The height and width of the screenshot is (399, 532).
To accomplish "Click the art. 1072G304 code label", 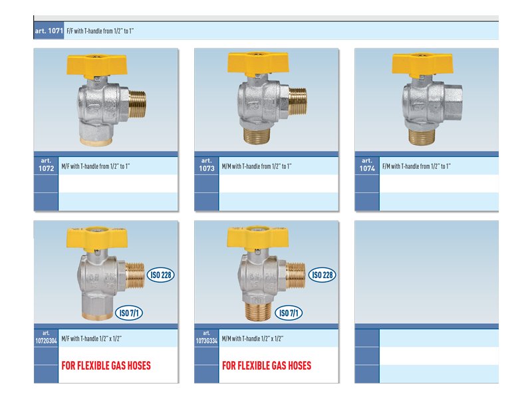I will tap(46, 337).
